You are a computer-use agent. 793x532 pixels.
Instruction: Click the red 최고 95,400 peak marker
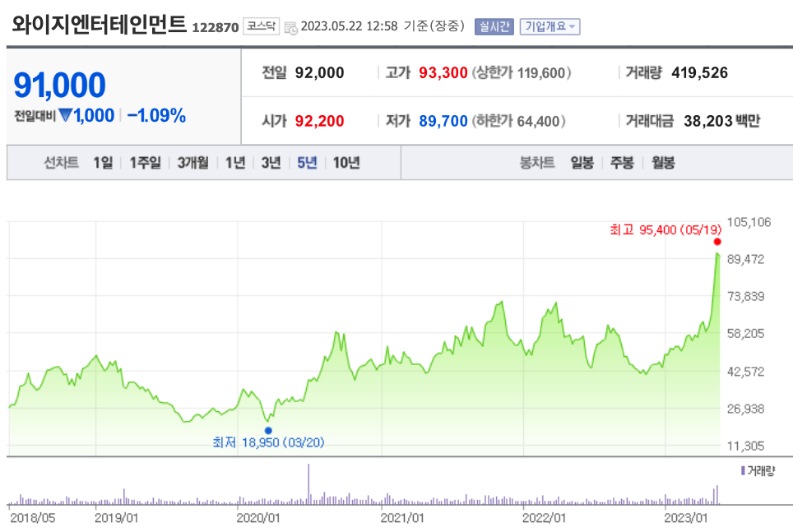click(717, 242)
